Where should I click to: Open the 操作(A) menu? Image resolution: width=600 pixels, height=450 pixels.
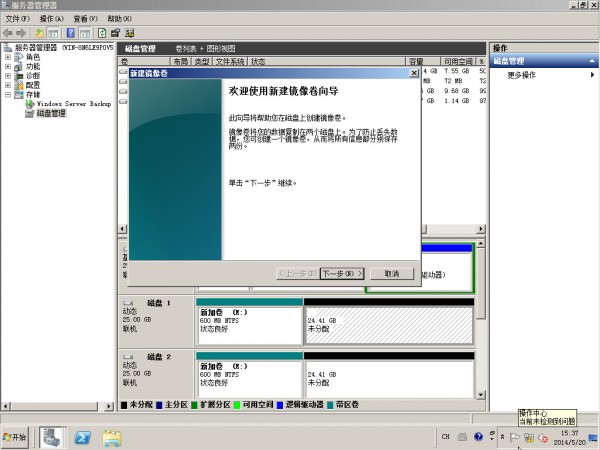[53, 19]
